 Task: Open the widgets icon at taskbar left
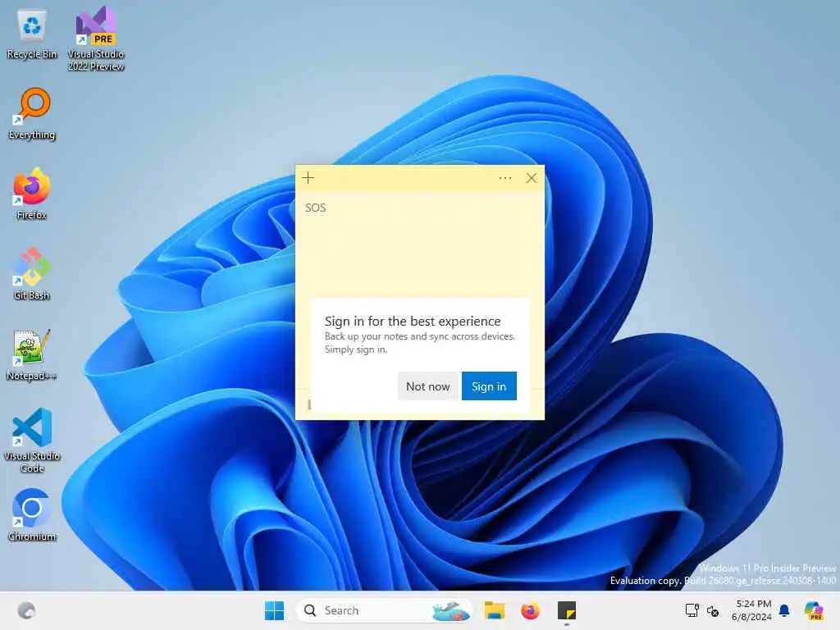26,610
